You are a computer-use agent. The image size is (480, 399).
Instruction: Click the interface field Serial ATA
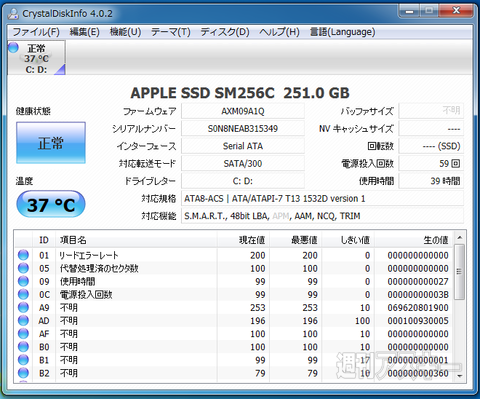pos(243,146)
